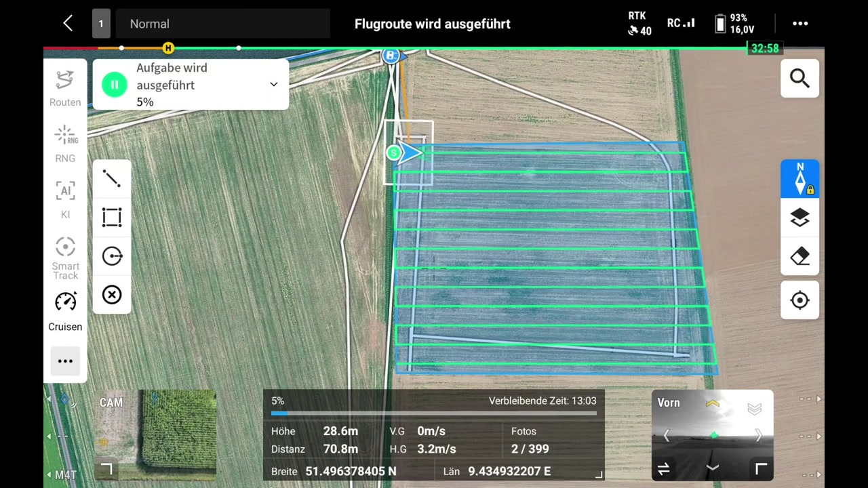Open map search
Screen dimensions: 868x488
800,79
